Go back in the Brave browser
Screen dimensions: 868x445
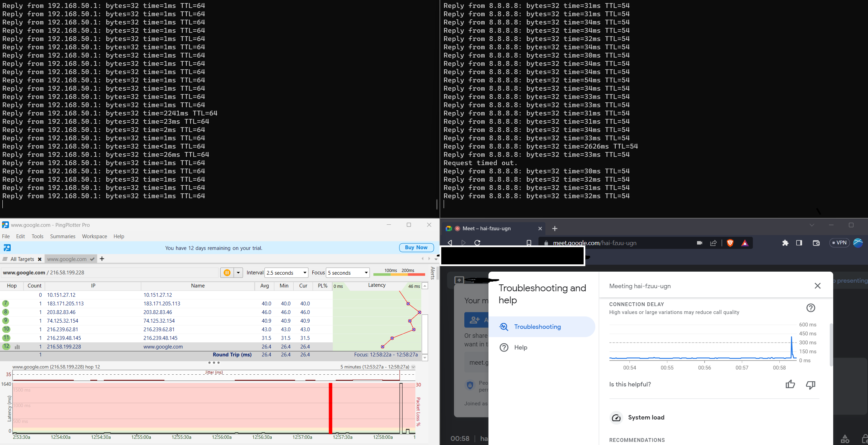450,243
